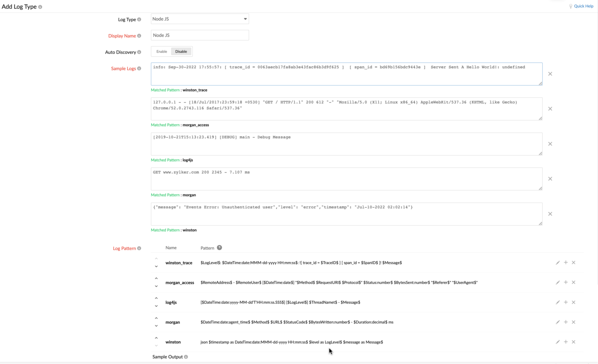Click the info icon beside Log Pattern
The image size is (598, 364).
pos(139,248)
